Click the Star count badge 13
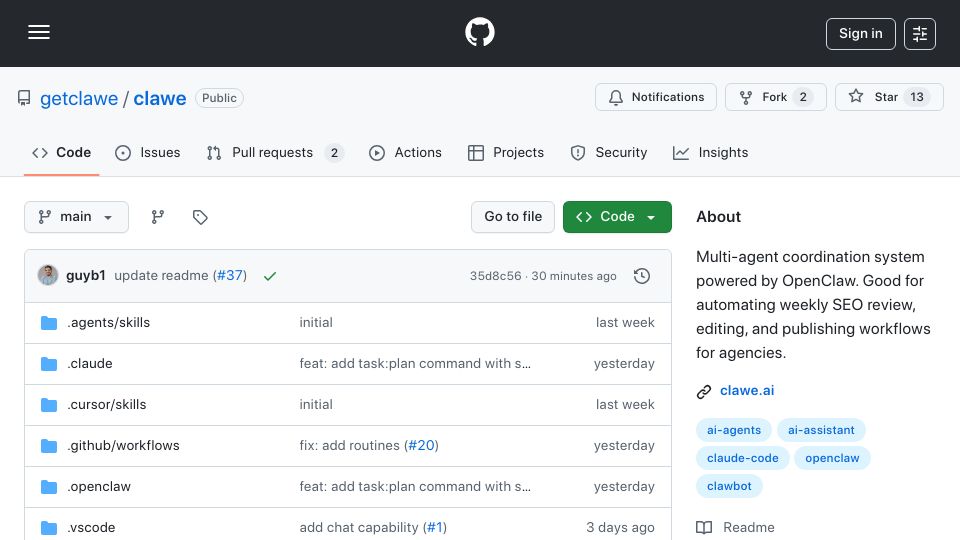Image resolution: width=960 pixels, height=540 pixels. click(x=917, y=97)
